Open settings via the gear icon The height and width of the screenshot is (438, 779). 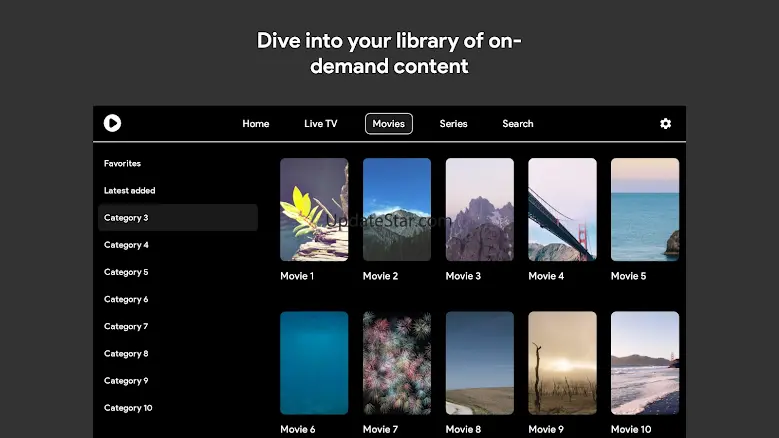pyautogui.click(x=665, y=124)
